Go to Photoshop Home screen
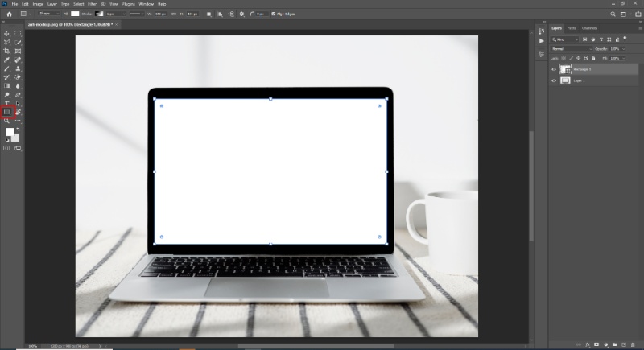The width and height of the screenshot is (644, 350). 9,14
